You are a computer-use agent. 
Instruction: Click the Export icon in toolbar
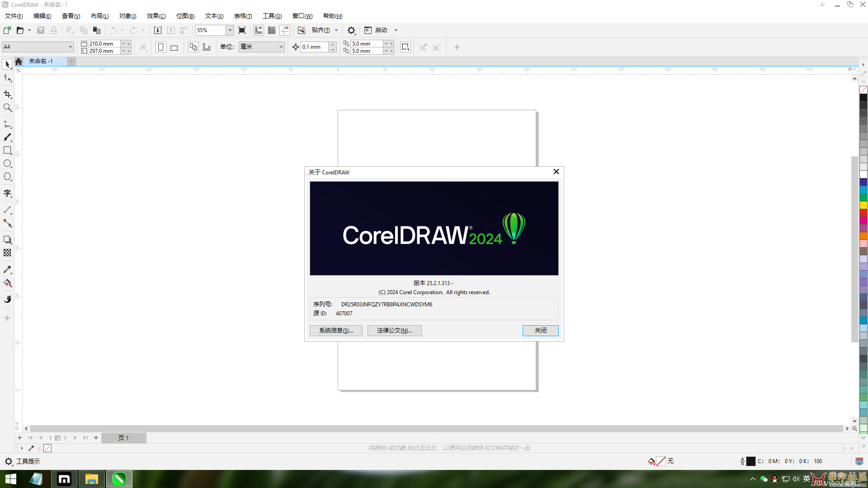point(171,30)
